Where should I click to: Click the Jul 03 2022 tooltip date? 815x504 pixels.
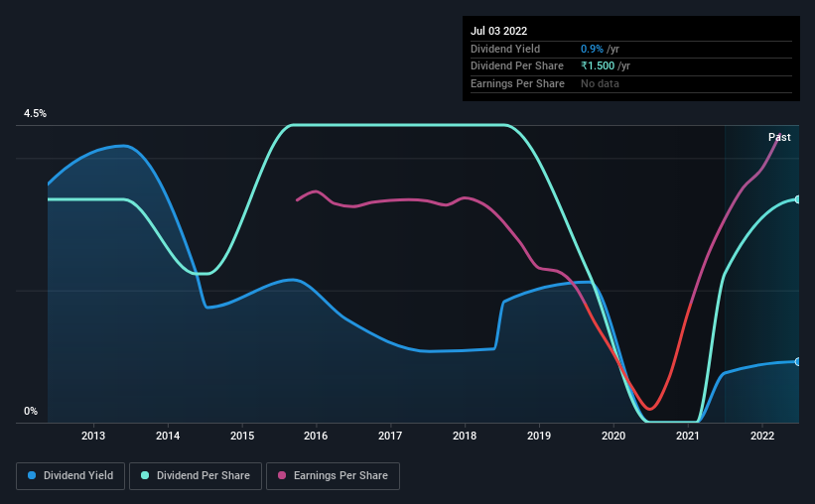[x=499, y=31]
